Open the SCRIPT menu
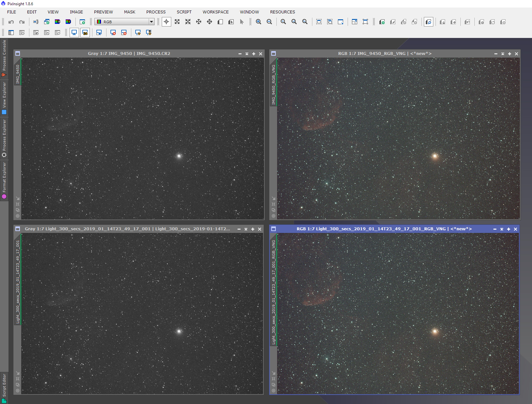 coord(184,12)
